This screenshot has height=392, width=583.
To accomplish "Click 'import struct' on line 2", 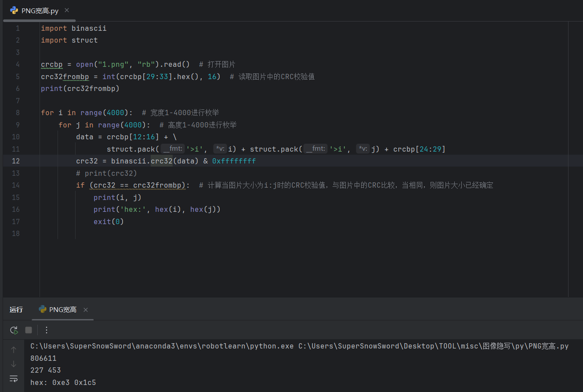I will pyautogui.click(x=69, y=40).
